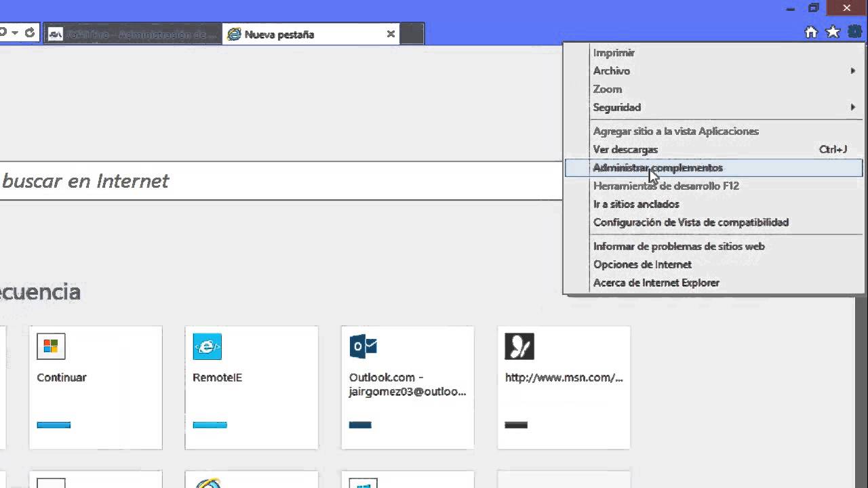Viewport: 868px width, 488px height.
Task: Open the http://www.msn.com/ site tile
Action: (564, 388)
